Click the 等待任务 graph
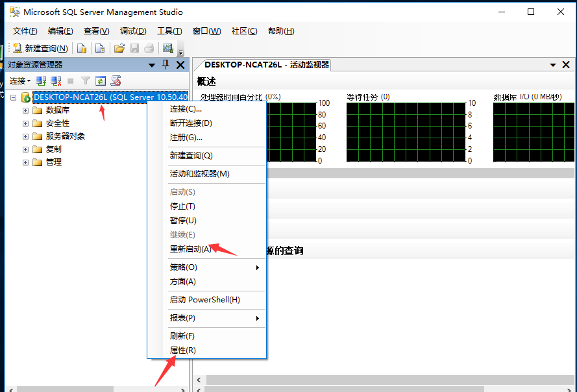Image resolution: width=577 pixels, height=392 pixels. click(406, 132)
